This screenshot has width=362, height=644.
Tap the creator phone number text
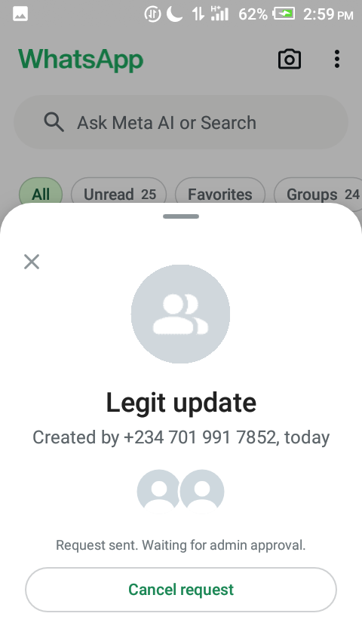click(199, 437)
